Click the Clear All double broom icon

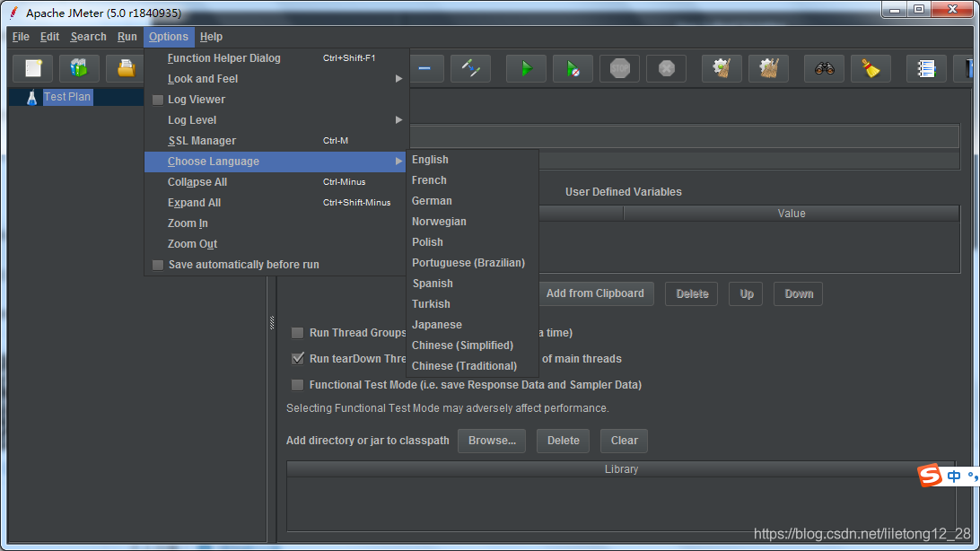click(x=769, y=68)
